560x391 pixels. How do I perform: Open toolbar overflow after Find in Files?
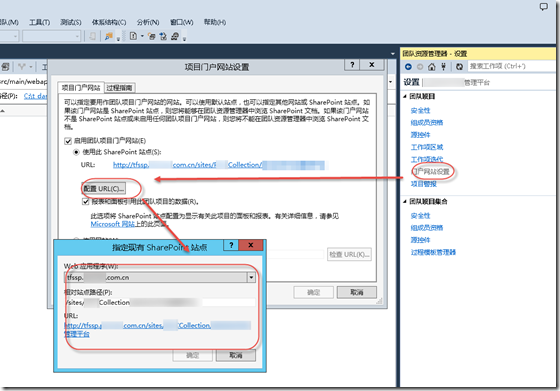[118, 38]
